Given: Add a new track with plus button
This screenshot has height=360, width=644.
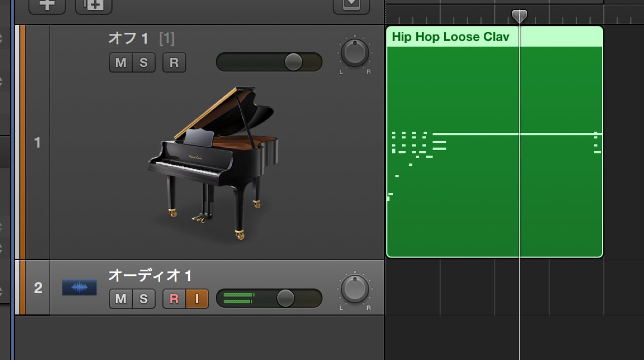Looking at the screenshot, I should tap(47, 5).
